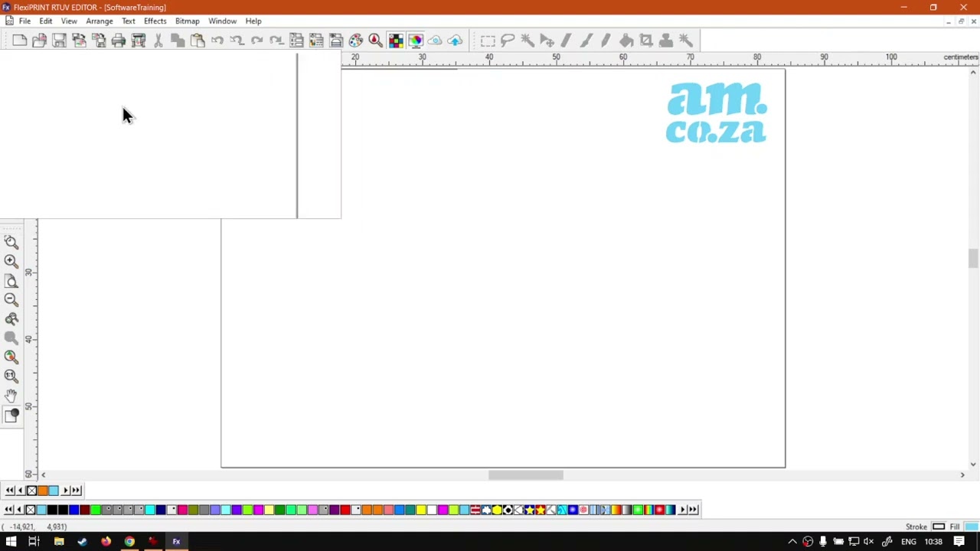980x551 pixels.
Task: Click the color wheel monitor icon
Action: (x=416, y=41)
